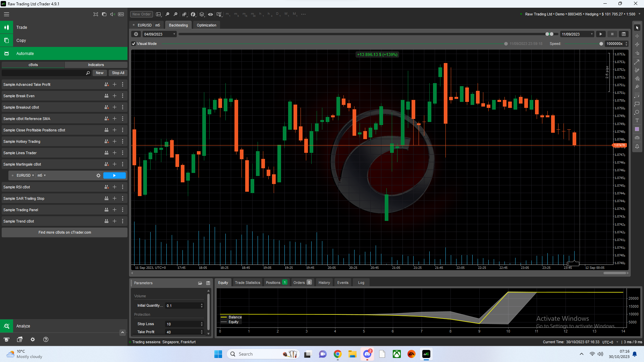The width and height of the screenshot is (644, 362).
Task: Select the cursor pointer tool
Action: [637, 27]
